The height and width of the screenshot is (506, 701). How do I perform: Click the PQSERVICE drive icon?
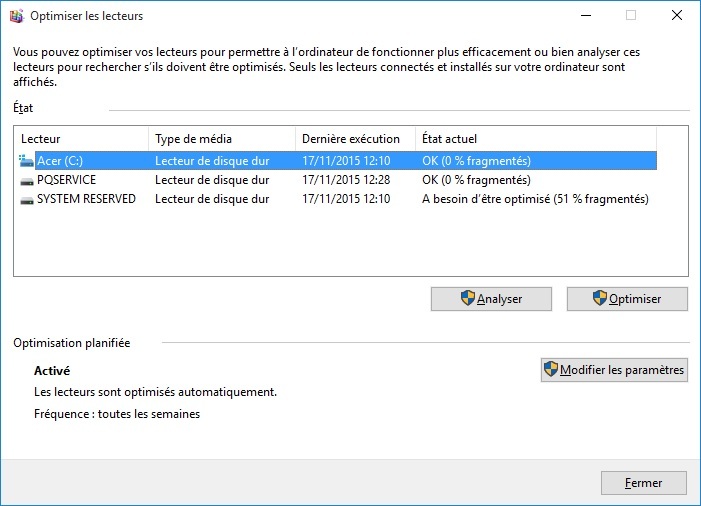(27, 181)
